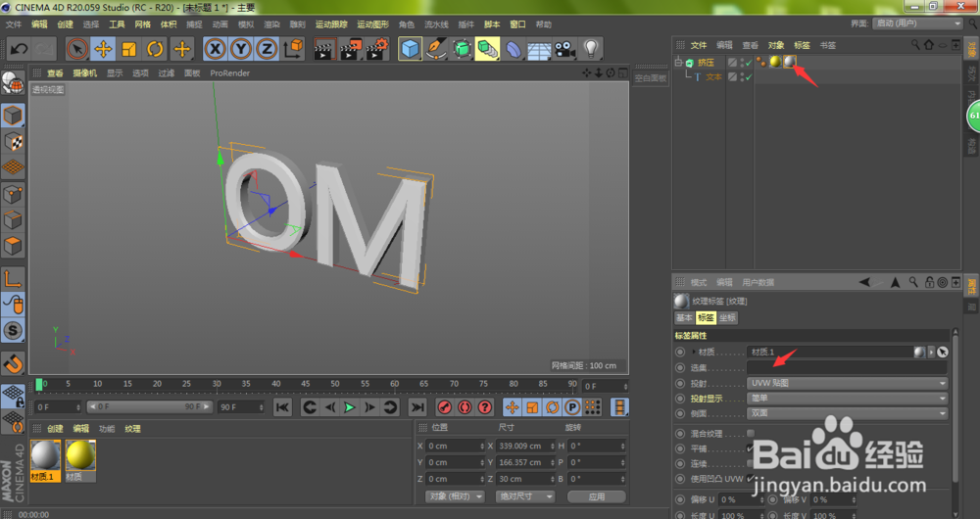Play the animation forward
Viewport: 980px width, 519px height.
350,407
